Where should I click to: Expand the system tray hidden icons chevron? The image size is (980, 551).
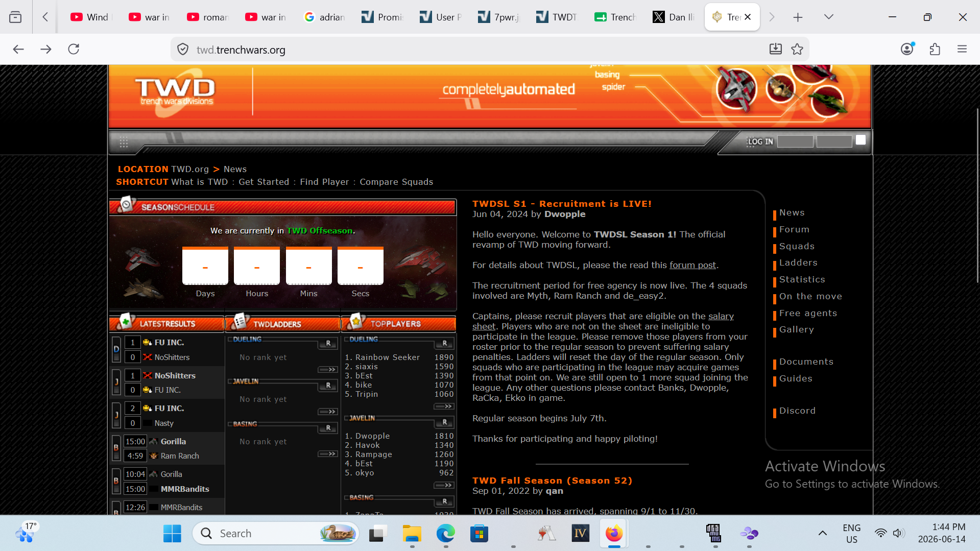822,533
